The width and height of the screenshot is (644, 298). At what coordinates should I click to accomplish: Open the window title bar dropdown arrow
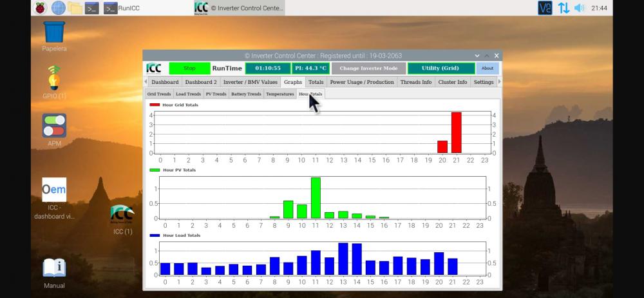477,55
